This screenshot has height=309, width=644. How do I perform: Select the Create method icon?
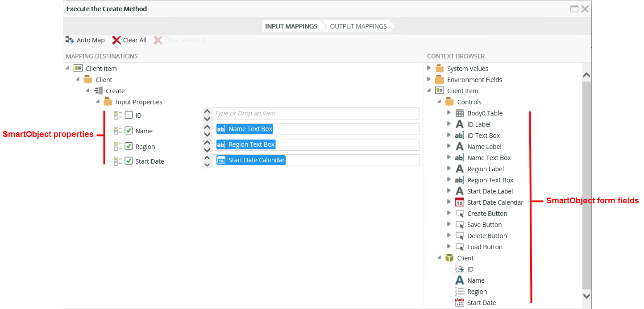tap(99, 91)
